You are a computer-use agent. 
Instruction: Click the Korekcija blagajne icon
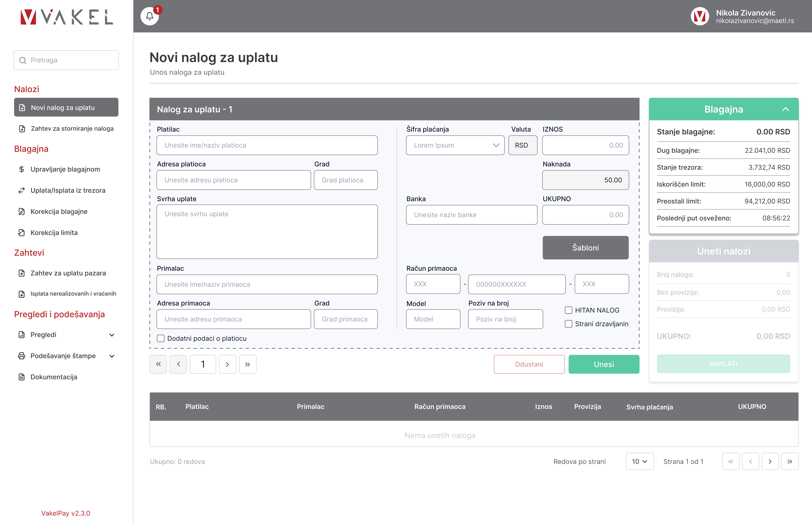pos(21,211)
